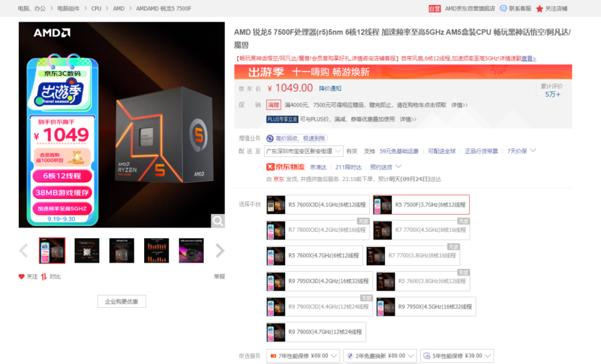Viewport: 601px width, 364px height.
Task: Go to CPU breadcrumb
Action: pyautogui.click(x=96, y=8)
